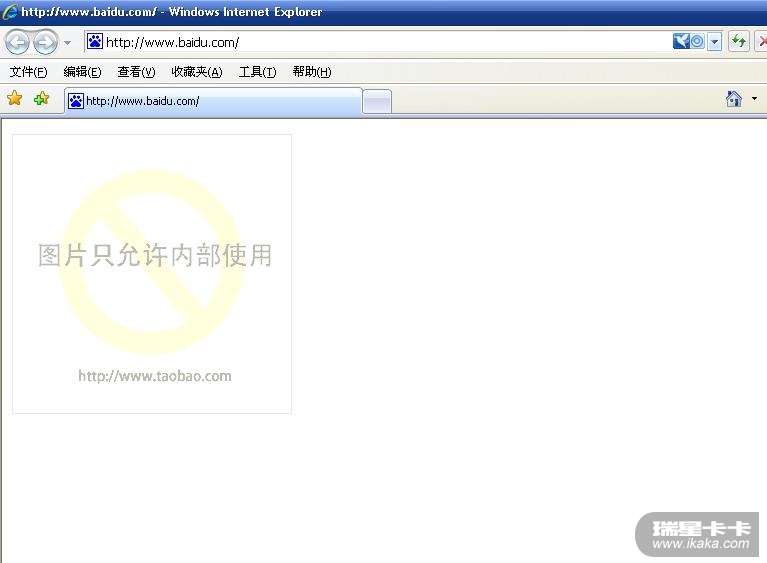The height and width of the screenshot is (563, 767).
Task: Click the Back navigation arrow button
Action: coord(18,43)
